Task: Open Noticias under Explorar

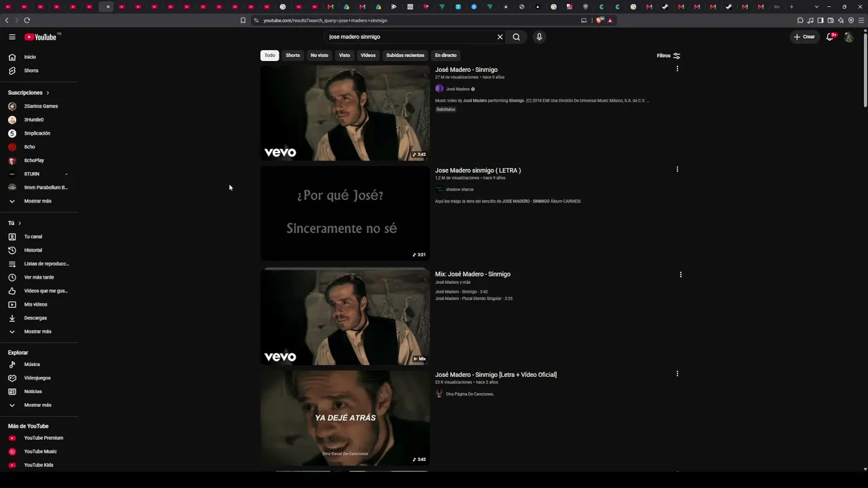Action: (x=39, y=391)
